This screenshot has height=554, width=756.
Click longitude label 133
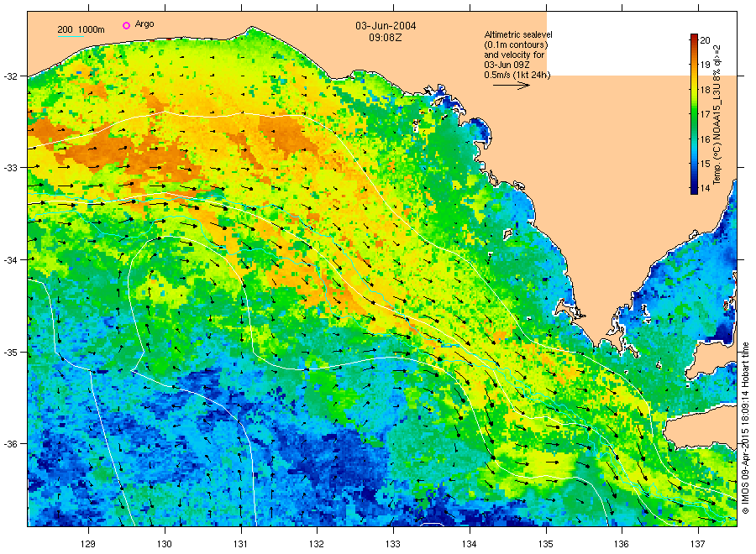(393, 544)
